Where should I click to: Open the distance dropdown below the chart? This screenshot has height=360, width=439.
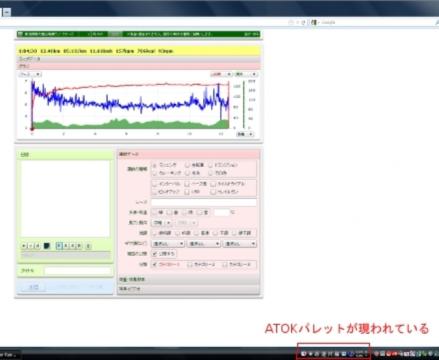click(x=245, y=134)
